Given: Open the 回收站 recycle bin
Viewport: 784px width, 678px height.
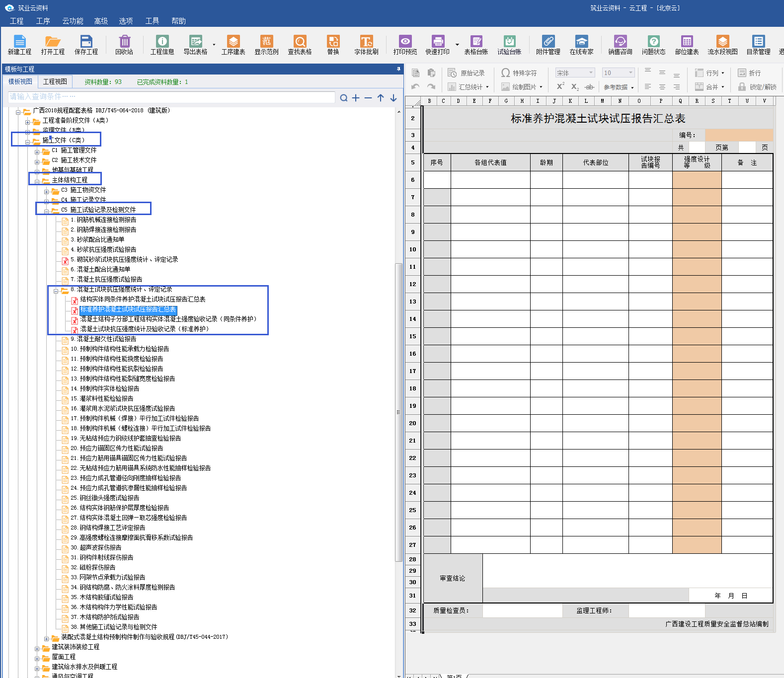Looking at the screenshot, I should click(124, 45).
